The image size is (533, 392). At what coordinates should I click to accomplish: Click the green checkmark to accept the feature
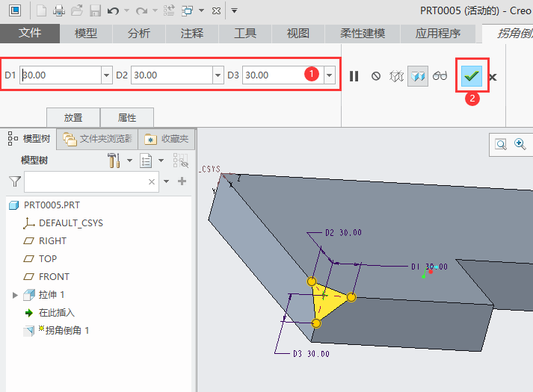[472, 75]
